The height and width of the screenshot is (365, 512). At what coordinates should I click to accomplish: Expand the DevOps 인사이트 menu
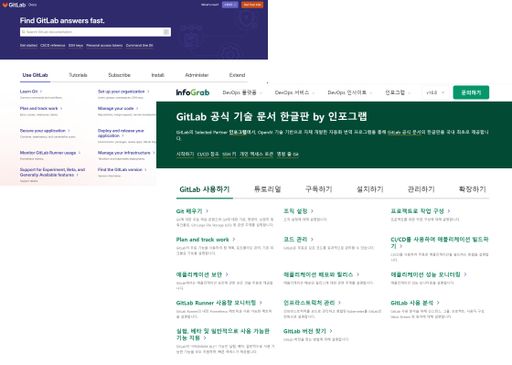pyautogui.click(x=349, y=92)
